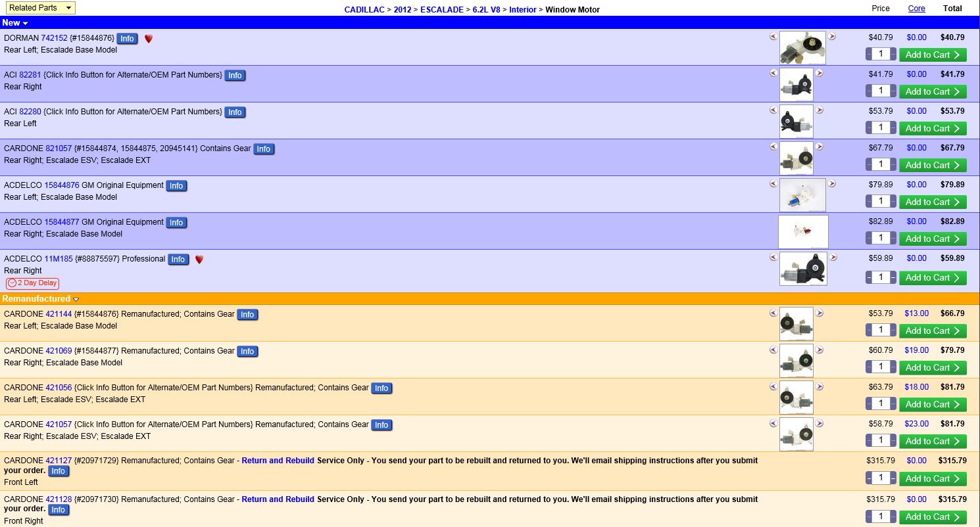The image size is (980, 527).
Task: Increase quantity for CARDONE 421056
Action: [893, 403]
